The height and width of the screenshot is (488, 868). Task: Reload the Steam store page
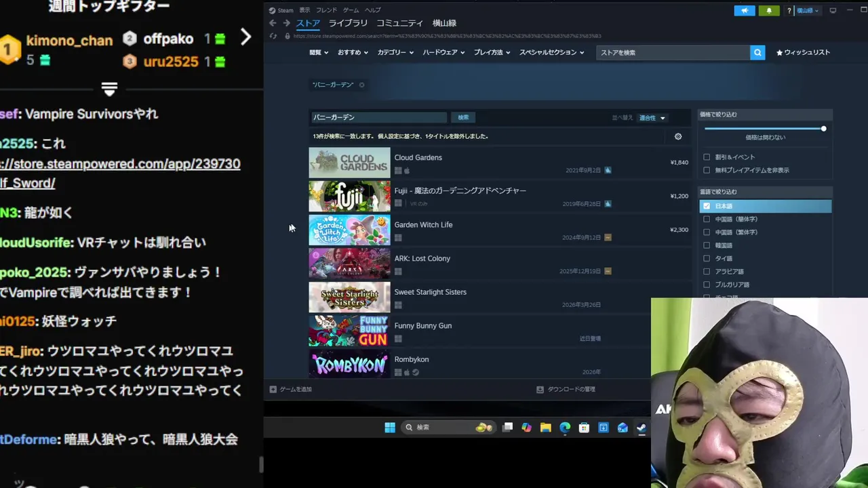(273, 36)
